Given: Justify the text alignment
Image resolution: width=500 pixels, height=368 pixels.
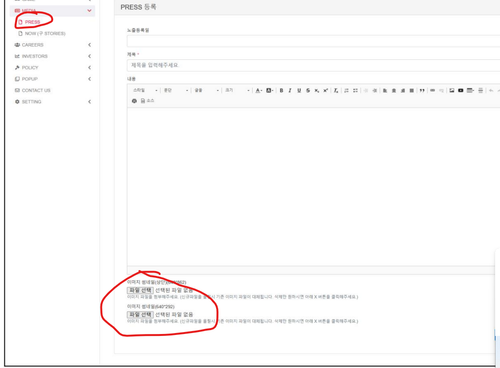Looking at the screenshot, I should [x=412, y=90].
